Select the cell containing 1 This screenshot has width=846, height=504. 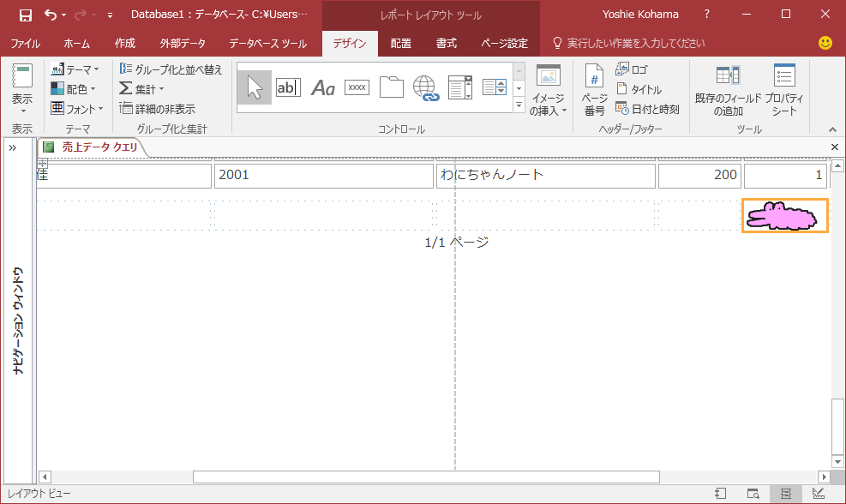785,176
